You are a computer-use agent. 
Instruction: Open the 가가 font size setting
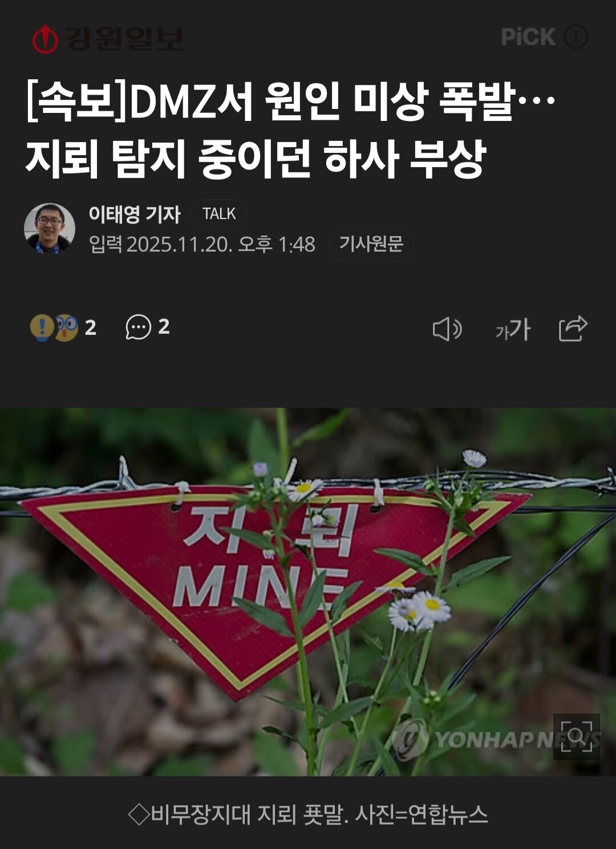[x=513, y=329]
